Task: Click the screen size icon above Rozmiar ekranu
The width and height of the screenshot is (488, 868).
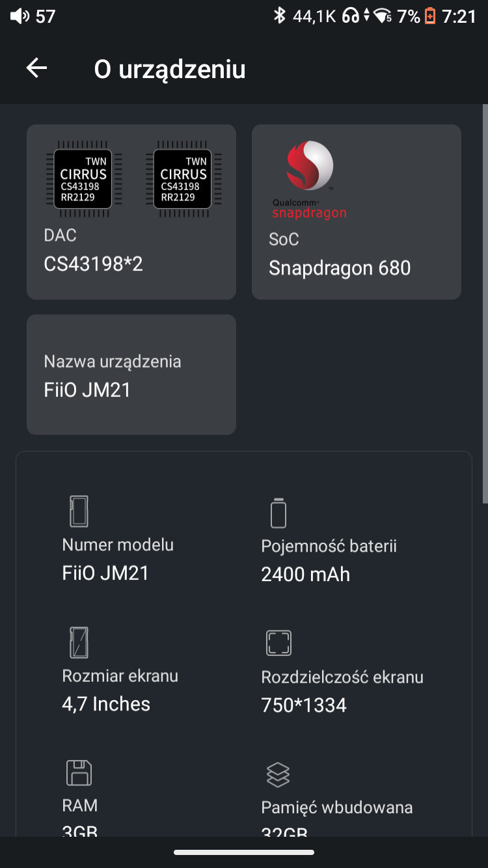Action: pos(79,642)
